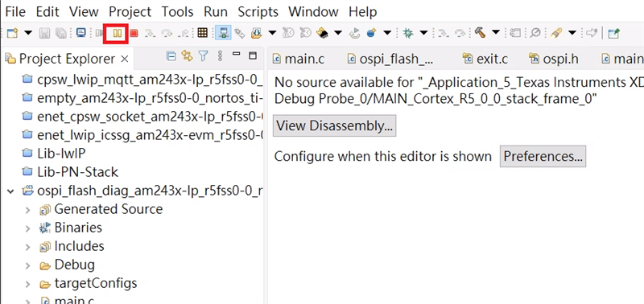
Task: Expand the targetConfigs folder
Action: tap(27, 283)
